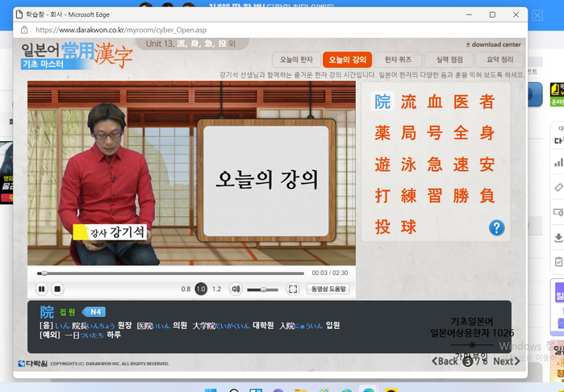Viewport: 564px width, 392px height.
Task: Select the kanji 打
Action: [x=382, y=196]
